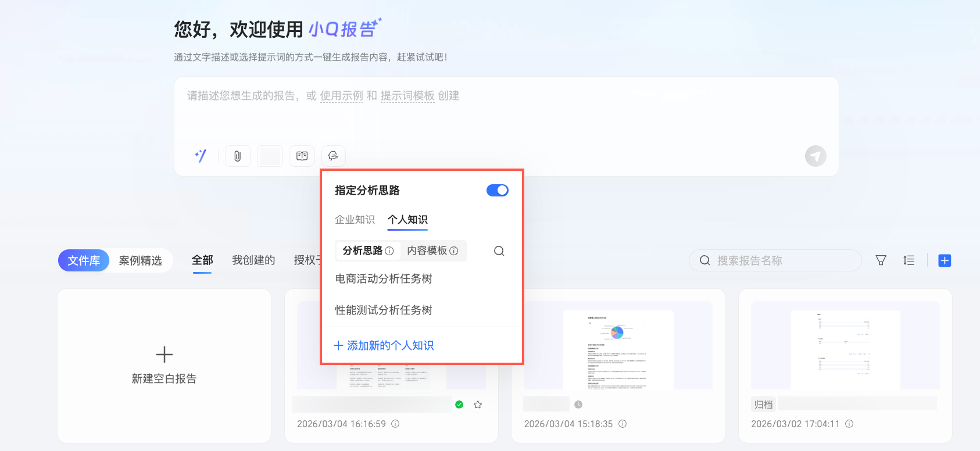Click magnifier icon in search report box
Viewport: 980px width, 451px height.
pos(704,260)
